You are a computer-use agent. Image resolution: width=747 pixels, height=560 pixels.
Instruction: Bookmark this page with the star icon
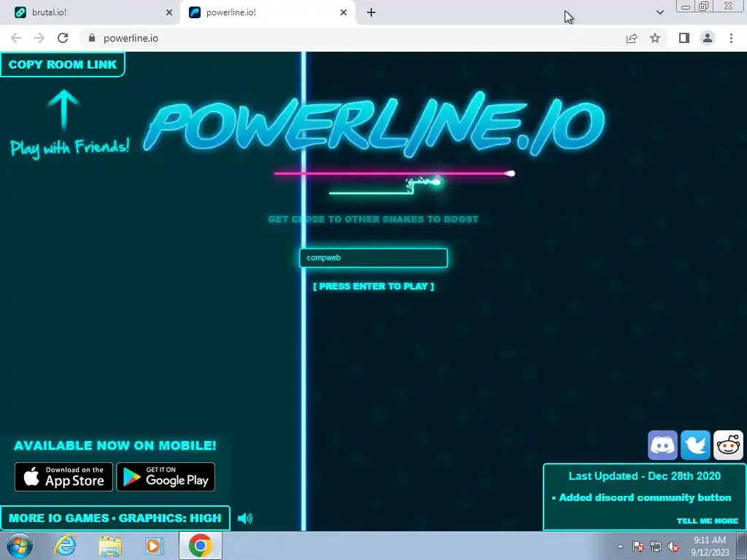click(655, 38)
